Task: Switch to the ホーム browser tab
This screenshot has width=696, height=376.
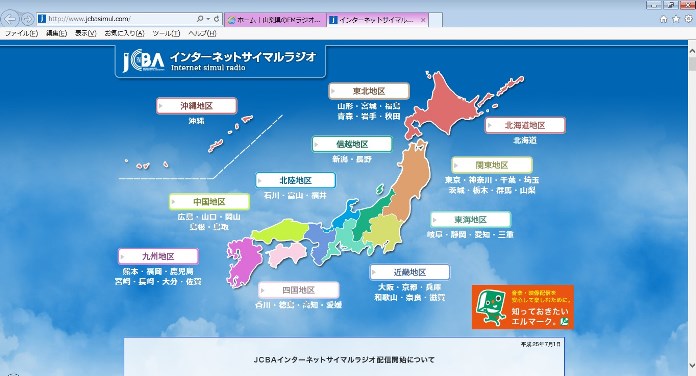Action: coord(276,20)
